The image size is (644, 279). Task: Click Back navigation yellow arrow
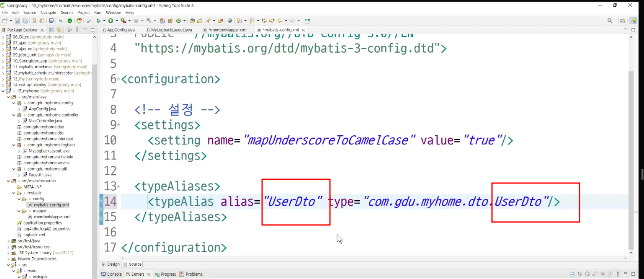click(280, 21)
